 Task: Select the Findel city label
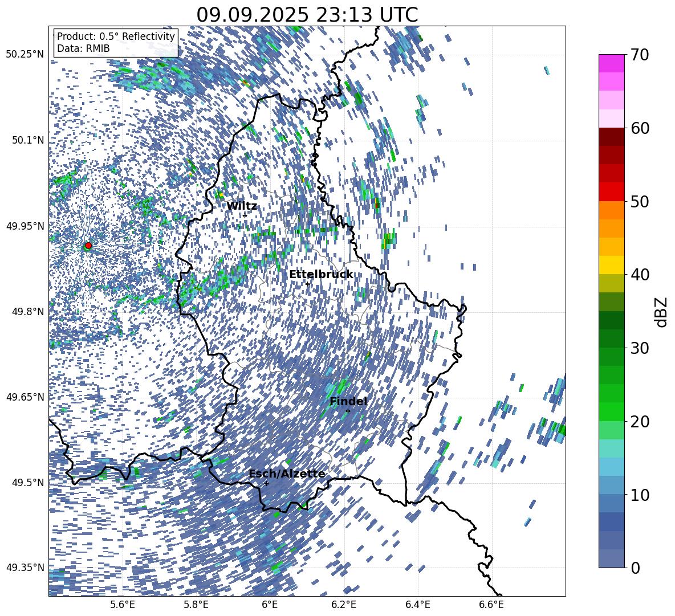348,402
